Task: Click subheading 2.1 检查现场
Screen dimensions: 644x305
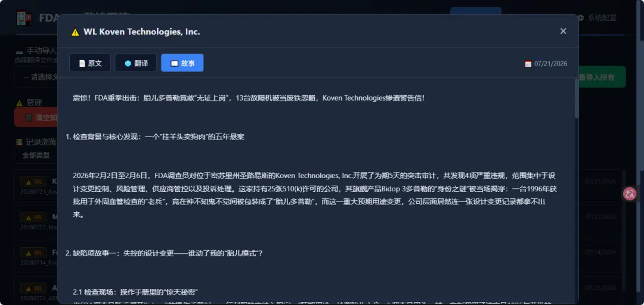Action: click(135, 292)
